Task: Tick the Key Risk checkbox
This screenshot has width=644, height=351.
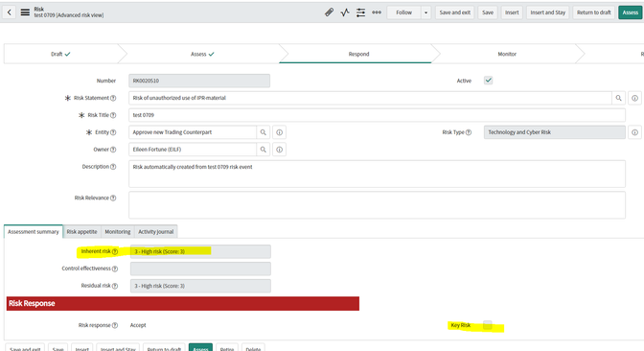Action: 488,325
